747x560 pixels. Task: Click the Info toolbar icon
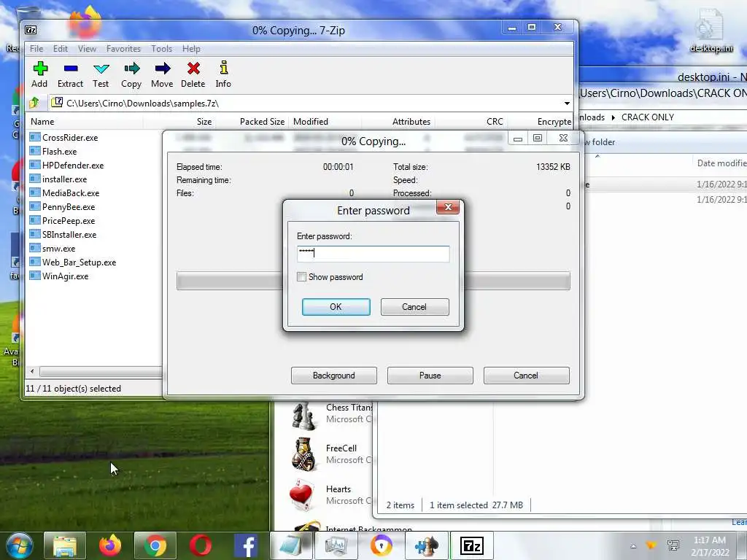(223, 68)
